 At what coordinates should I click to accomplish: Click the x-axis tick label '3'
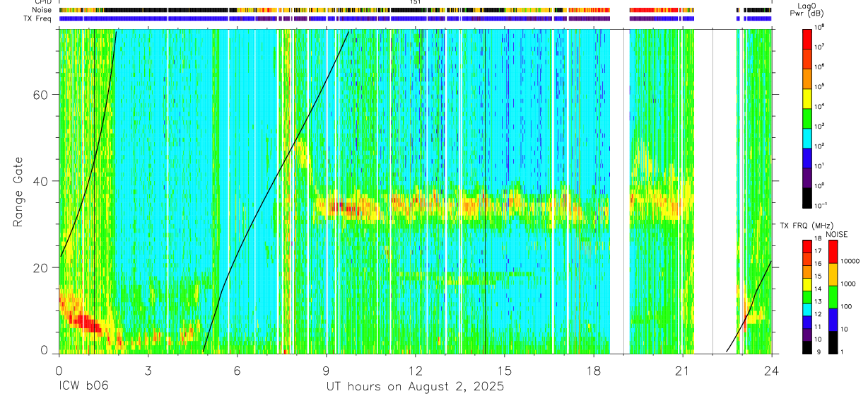coord(148,371)
